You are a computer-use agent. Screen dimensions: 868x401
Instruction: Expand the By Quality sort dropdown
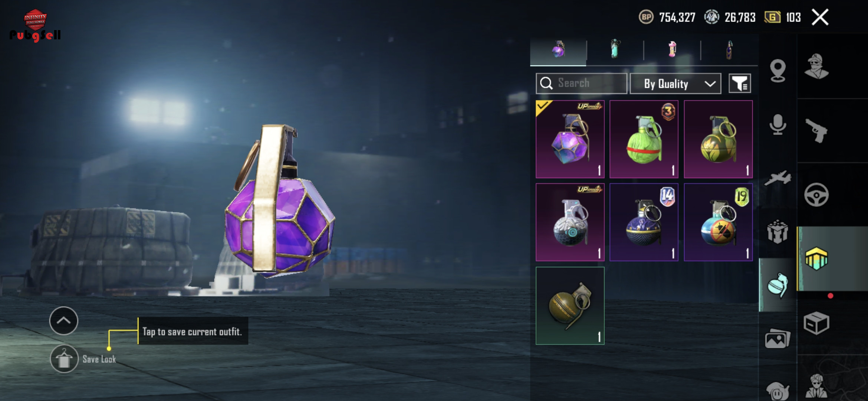tap(675, 84)
